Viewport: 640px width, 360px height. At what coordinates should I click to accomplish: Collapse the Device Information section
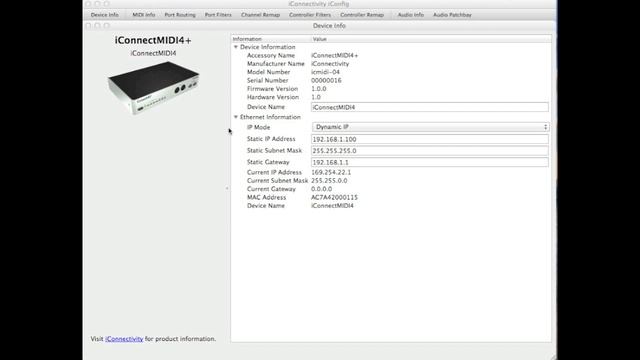pos(236,47)
